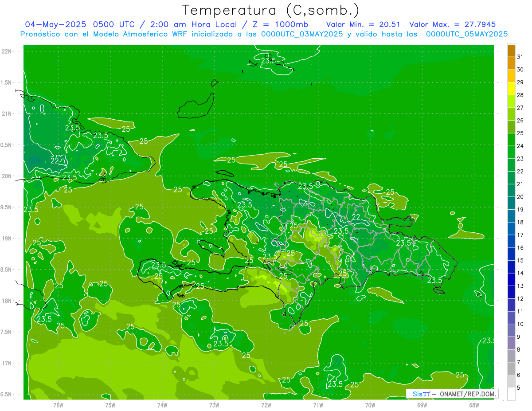
Task: Click the "Valor Min. = 20.51" text
Action: point(363,24)
